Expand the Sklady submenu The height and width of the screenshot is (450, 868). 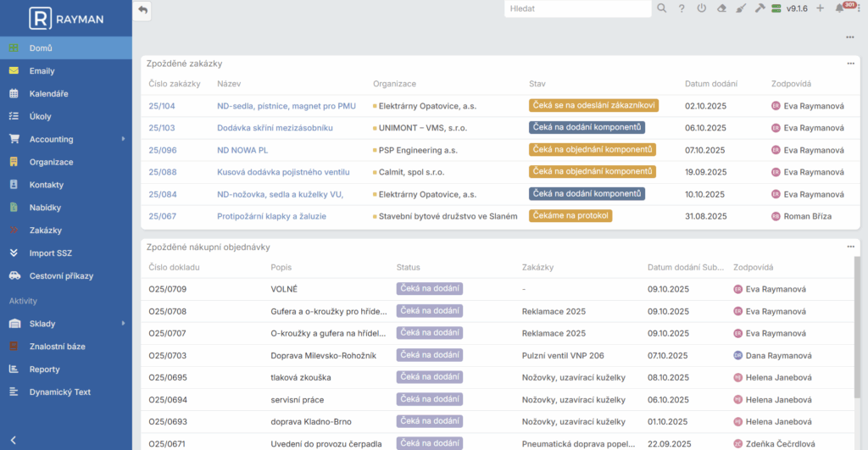point(123,323)
